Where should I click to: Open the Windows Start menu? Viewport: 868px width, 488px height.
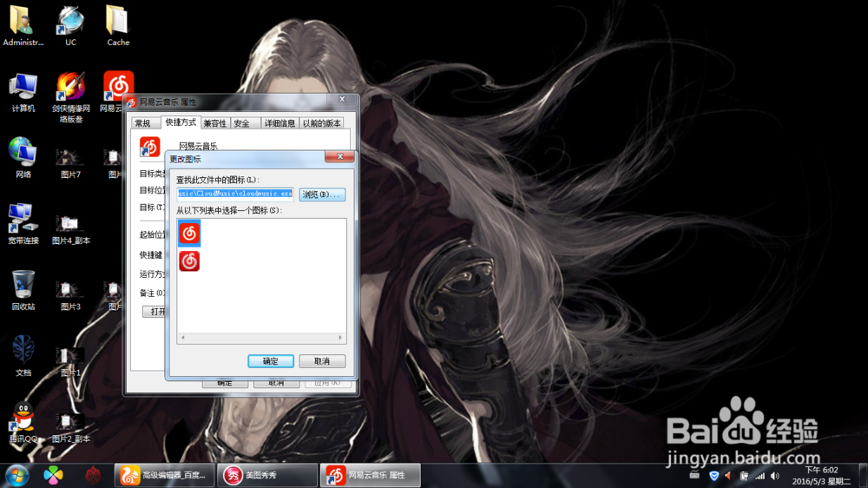(17, 476)
